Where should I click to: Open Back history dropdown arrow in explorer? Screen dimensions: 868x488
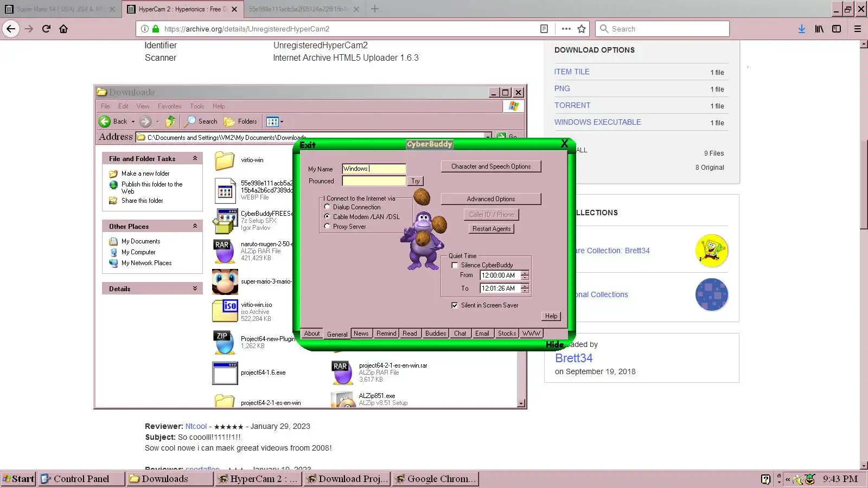[x=133, y=121]
